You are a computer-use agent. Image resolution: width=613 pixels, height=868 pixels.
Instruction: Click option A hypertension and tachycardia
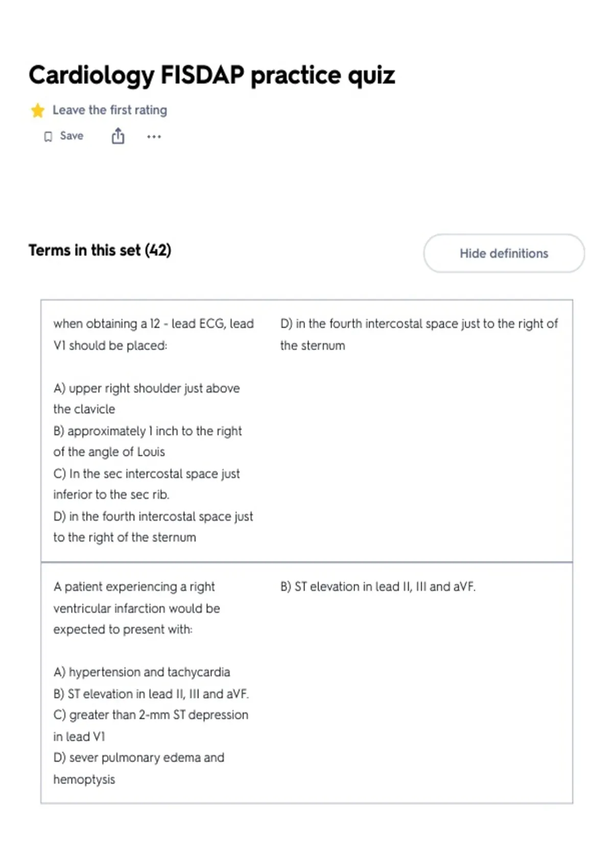[142, 672]
